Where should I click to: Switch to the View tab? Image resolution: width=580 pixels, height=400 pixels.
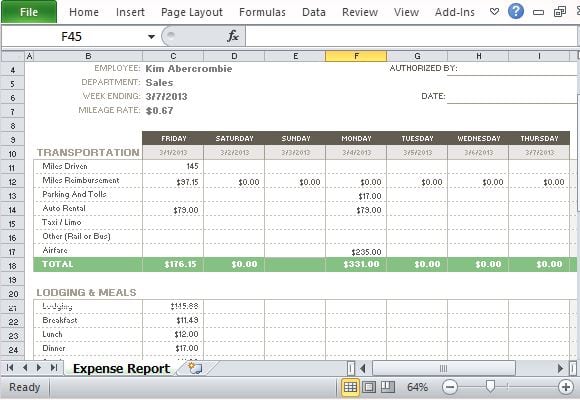406,12
